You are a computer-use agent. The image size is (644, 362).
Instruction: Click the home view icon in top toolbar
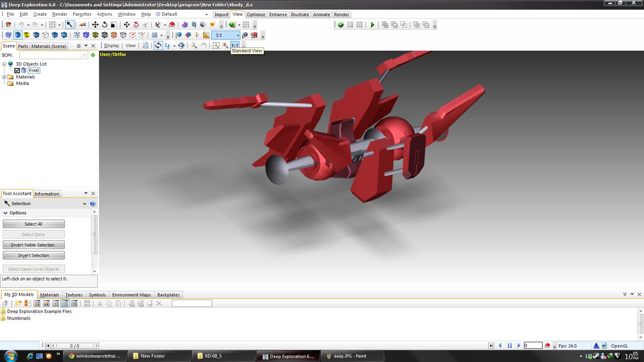[x=8, y=25]
